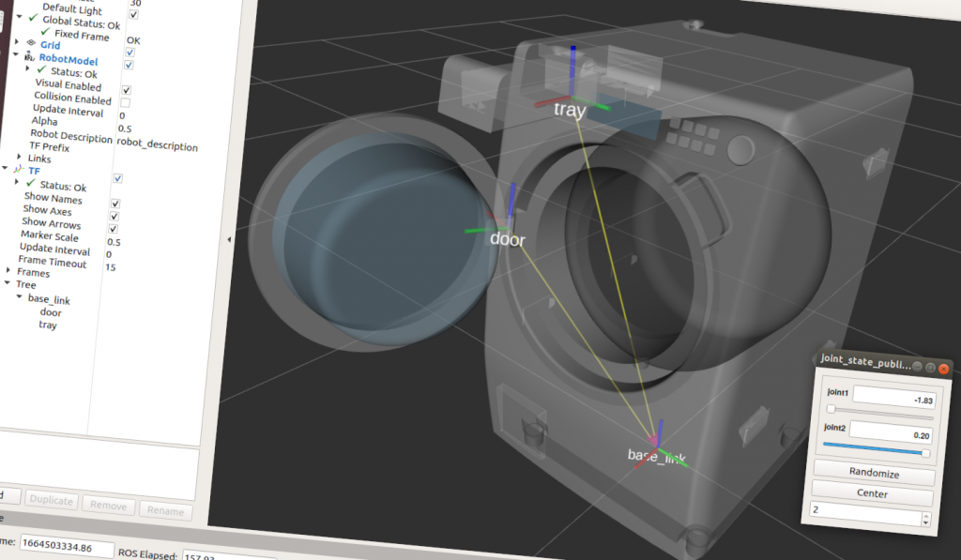Viewport: 961px width, 560px height.
Task: Click the Center button
Action: pyautogui.click(x=872, y=493)
